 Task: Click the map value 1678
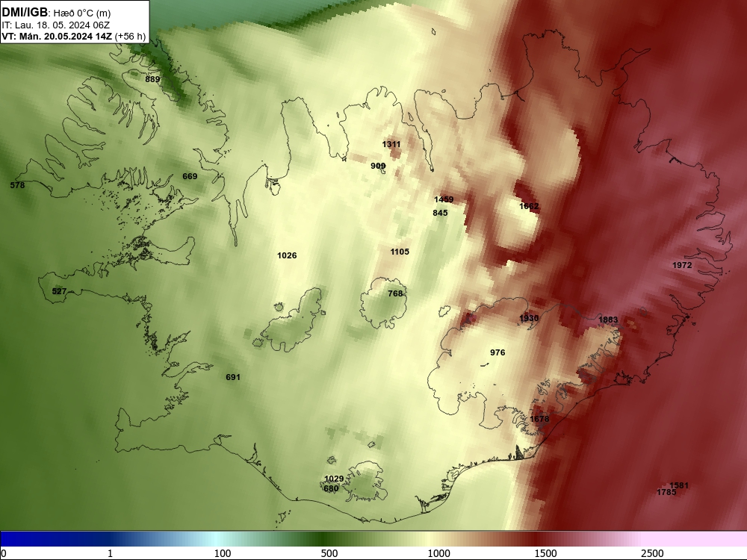(539, 419)
